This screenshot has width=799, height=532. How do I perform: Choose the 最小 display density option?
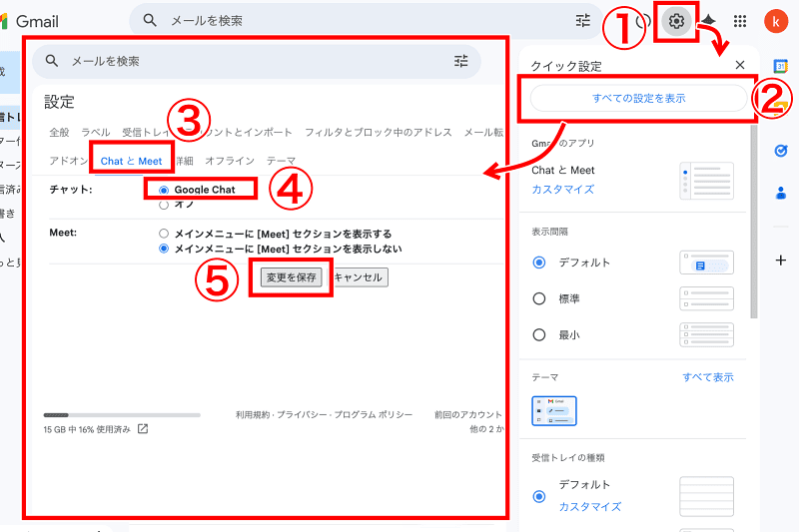pyautogui.click(x=539, y=334)
